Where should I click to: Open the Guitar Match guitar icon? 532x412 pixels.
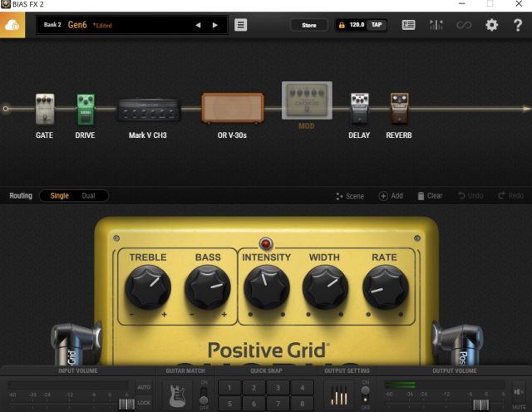pos(177,395)
